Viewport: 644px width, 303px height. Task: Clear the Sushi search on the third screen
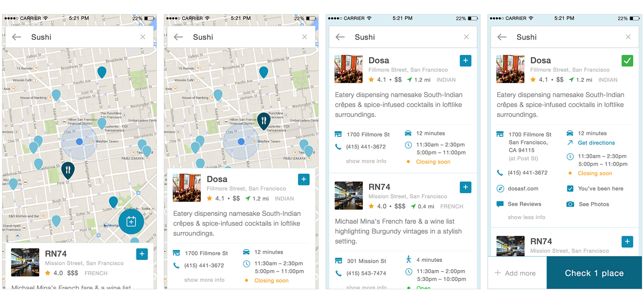(x=467, y=37)
